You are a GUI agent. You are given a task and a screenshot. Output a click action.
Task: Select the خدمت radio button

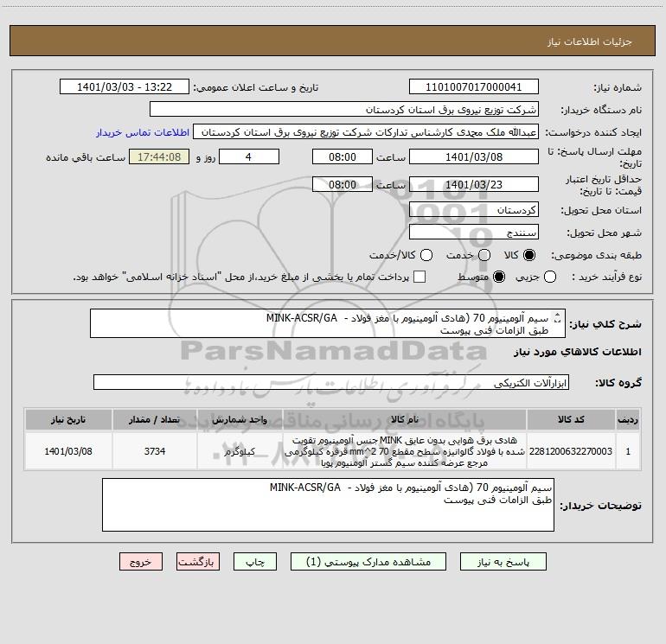(484, 255)
